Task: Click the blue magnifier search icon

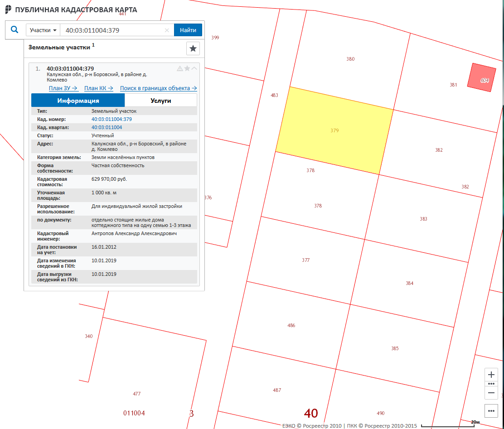Action: [15, 30]
